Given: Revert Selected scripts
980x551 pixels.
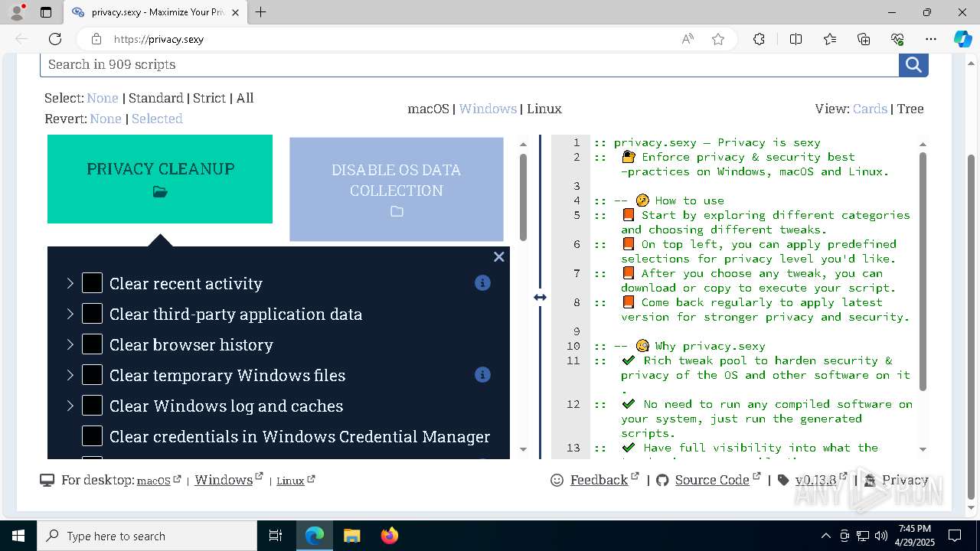Looking at the screenshot, I should pyautogui.click(x=157, y=119).
